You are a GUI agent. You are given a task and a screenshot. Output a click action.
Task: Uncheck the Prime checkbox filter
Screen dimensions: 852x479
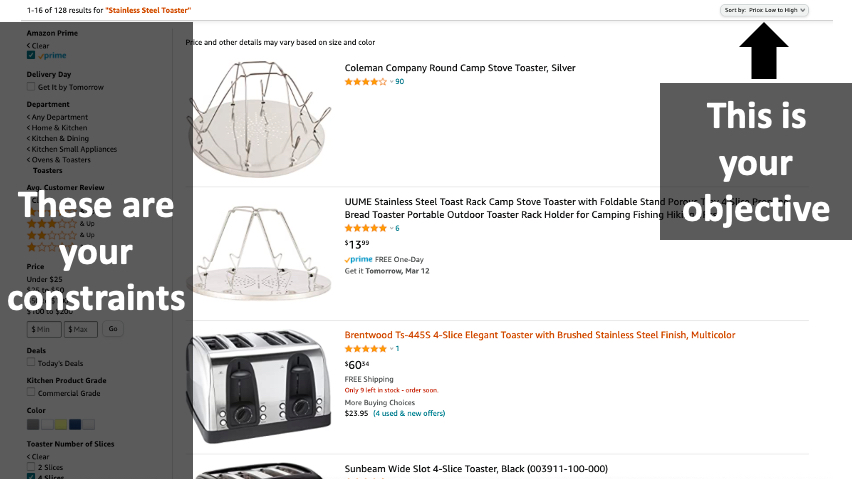pos(31,55)
